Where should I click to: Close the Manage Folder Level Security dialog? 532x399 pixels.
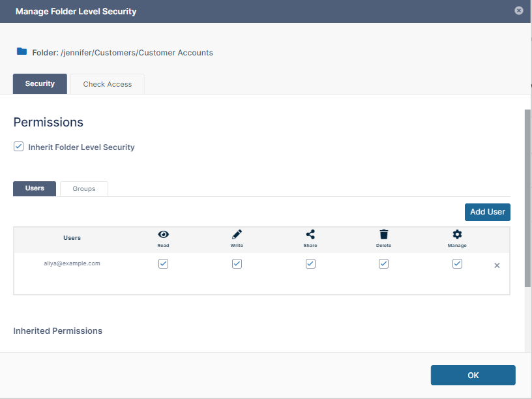pos(518,10)
